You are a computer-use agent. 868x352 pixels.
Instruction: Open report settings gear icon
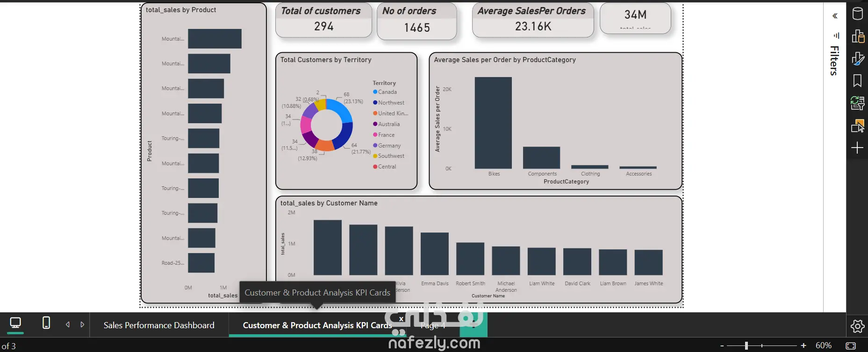pos(857,326)
